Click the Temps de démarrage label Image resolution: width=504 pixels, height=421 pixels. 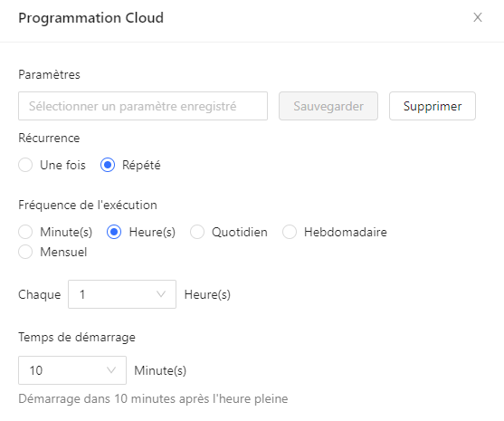coord(77,338)
